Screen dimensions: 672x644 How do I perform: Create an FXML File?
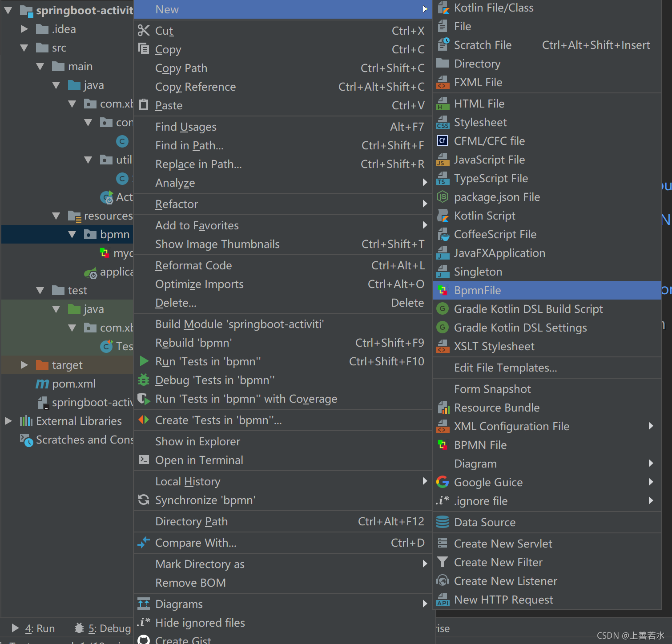pos(478,82)
